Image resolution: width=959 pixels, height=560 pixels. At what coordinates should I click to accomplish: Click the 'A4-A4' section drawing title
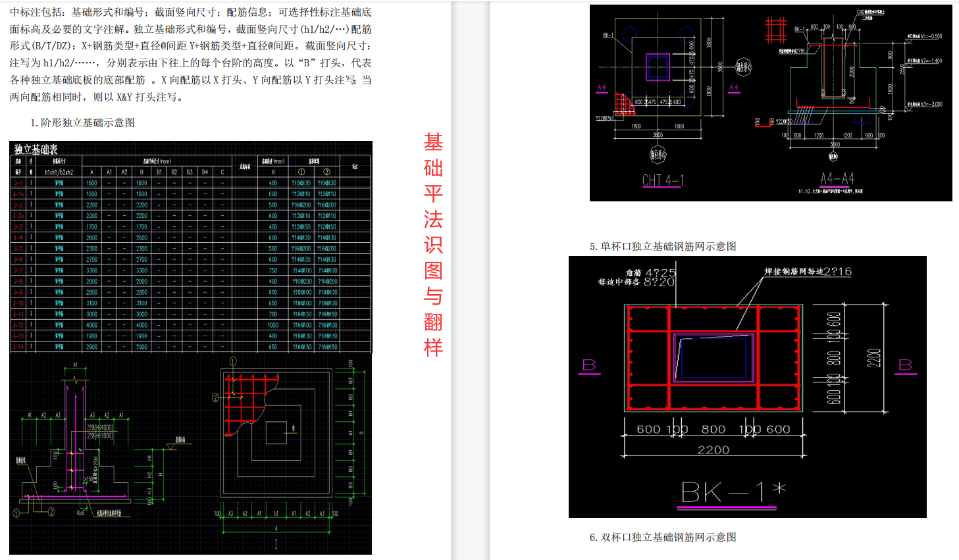(x=837, y=178)
